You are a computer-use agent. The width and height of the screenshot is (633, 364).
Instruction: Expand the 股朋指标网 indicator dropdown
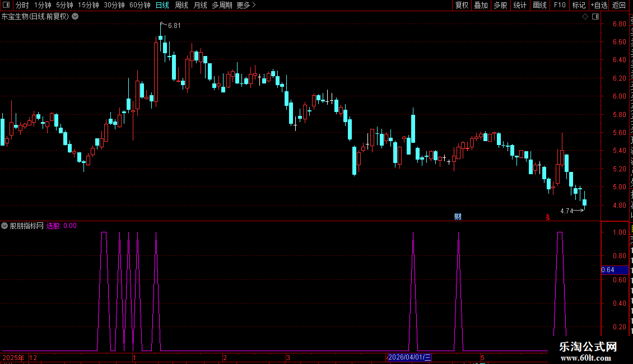point(4,226)
